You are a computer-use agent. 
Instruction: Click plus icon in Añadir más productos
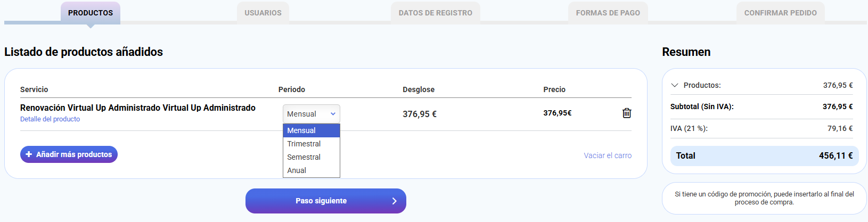[29, 154]
